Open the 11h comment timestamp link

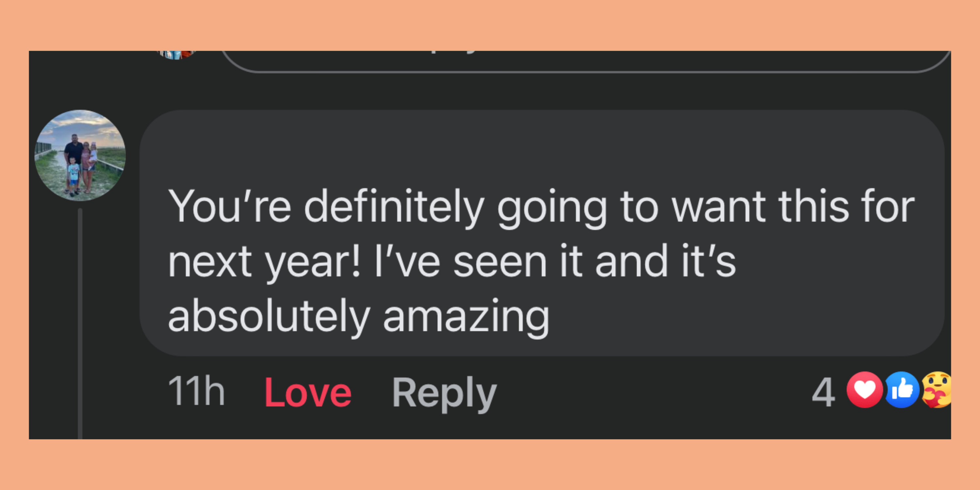click(196, 391)
